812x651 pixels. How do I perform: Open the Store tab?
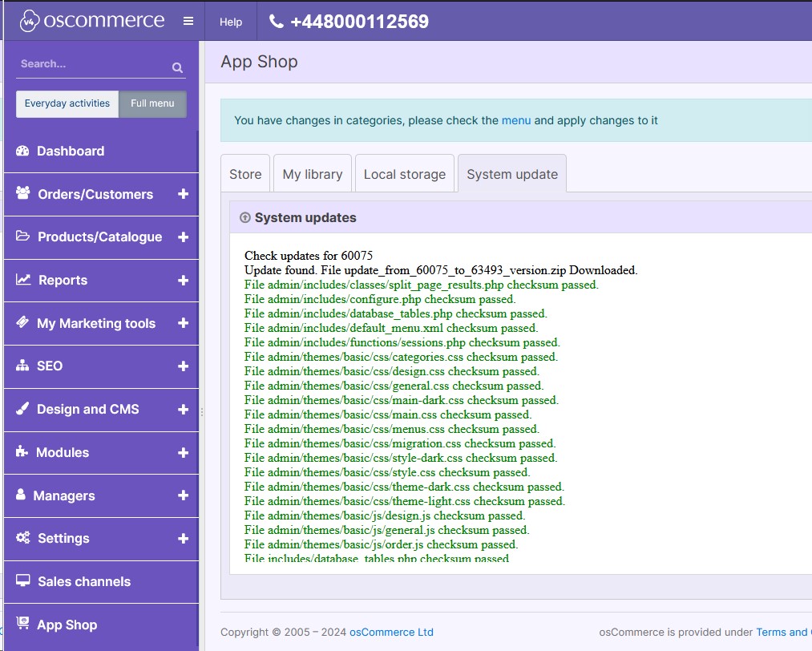tap(245, 174)
